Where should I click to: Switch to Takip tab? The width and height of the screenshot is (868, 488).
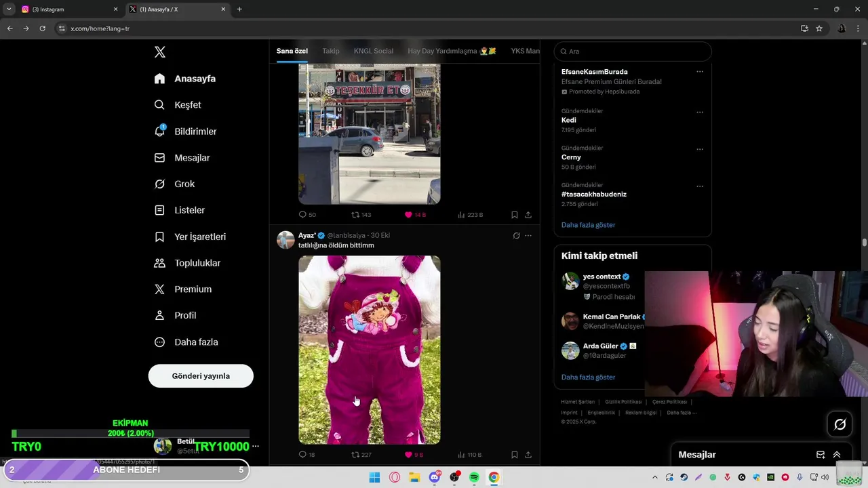click(331, 51)
